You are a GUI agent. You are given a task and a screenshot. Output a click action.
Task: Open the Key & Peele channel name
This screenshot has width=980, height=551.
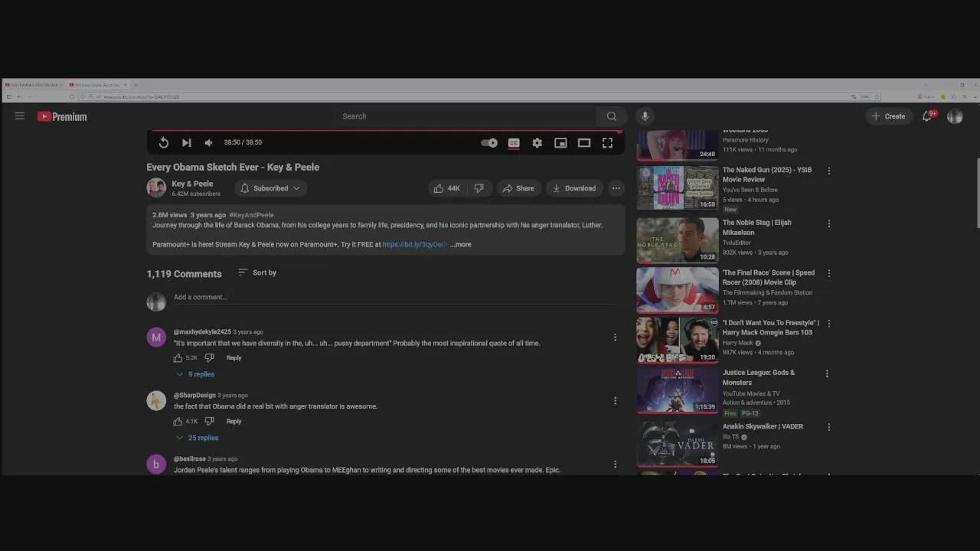coord(192,184)
